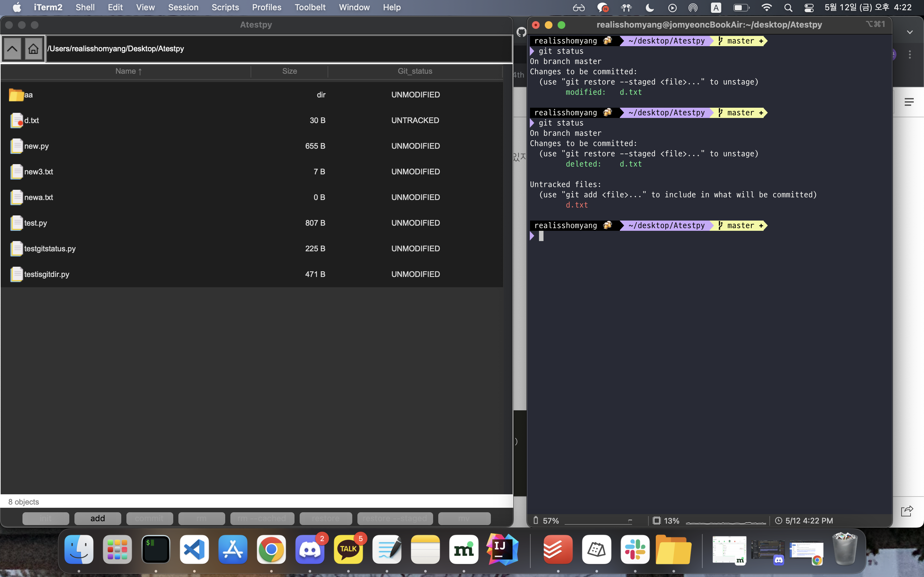Open the Profiles menu
924x577 pixels.
(x=267, y=8)
